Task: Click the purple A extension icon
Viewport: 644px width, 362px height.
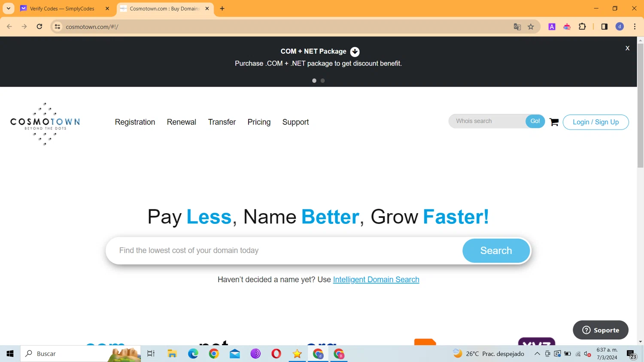Action: (x=552, y=27)
